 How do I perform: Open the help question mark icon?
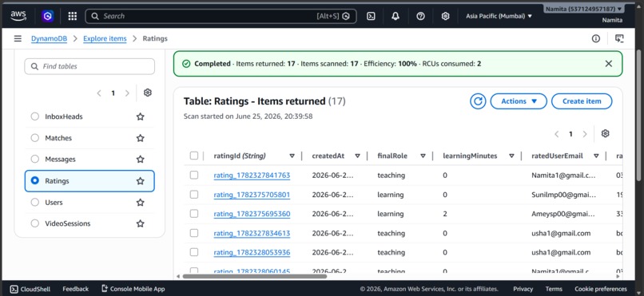tap(420, 16)
